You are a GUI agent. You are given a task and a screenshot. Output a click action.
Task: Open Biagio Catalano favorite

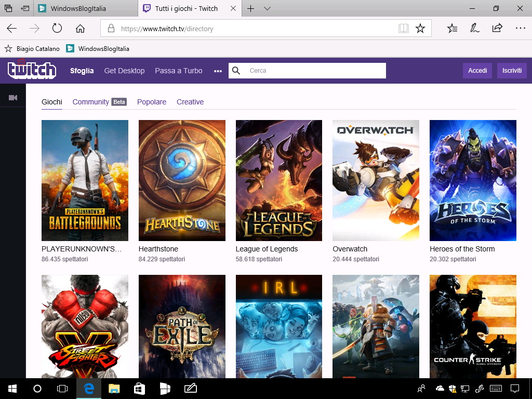32,48
